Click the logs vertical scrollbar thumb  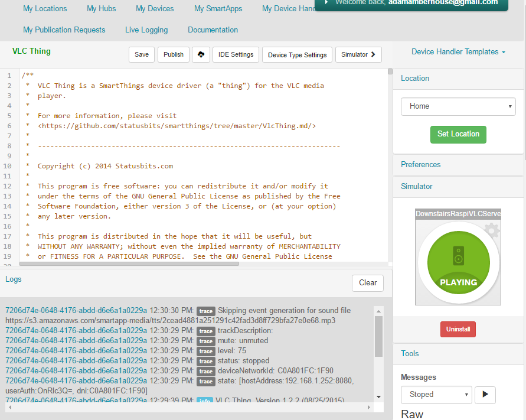pyautogui.click(x=379, y=336)
